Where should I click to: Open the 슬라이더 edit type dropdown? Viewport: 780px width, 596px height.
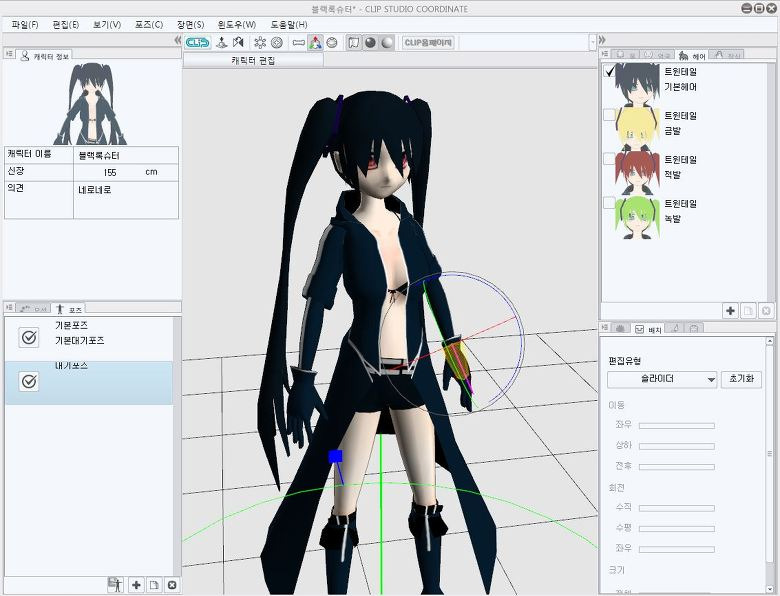click(662, 379)
